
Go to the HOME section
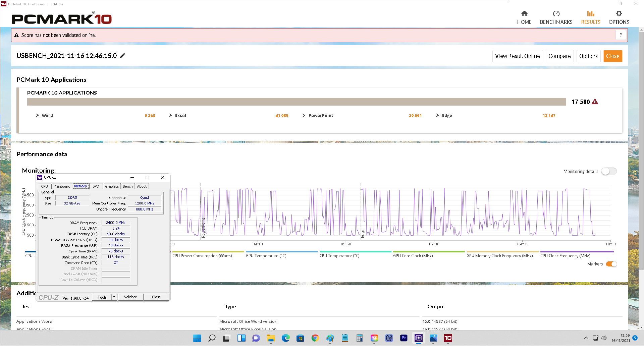coord(524,17)
